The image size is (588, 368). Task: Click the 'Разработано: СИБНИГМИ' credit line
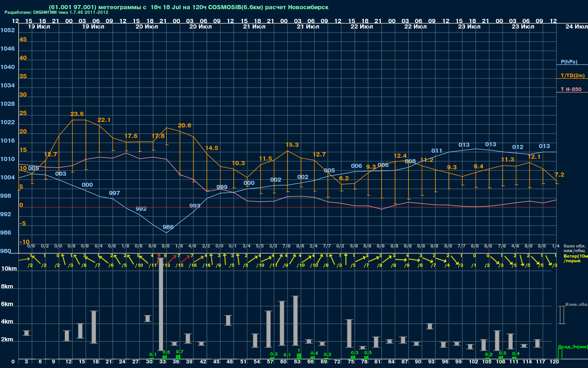pyautogui.click(x=57, y=12)
